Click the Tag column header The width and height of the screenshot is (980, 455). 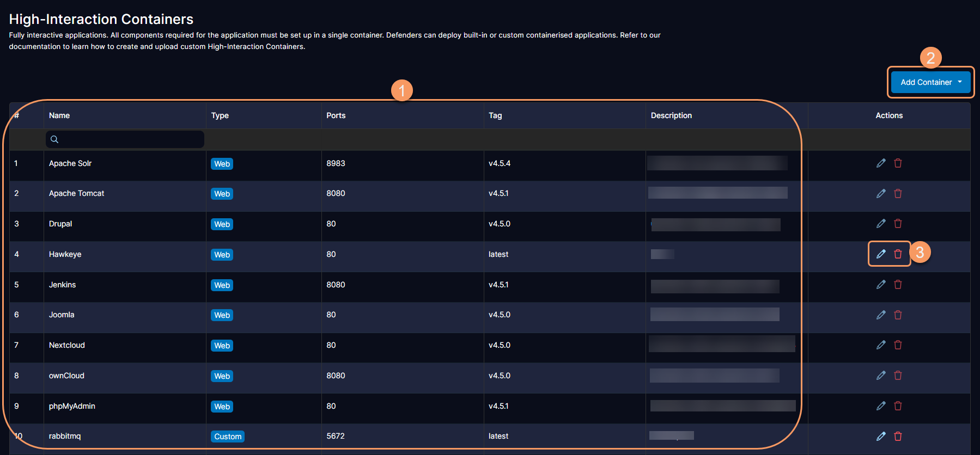pos(495,115)
